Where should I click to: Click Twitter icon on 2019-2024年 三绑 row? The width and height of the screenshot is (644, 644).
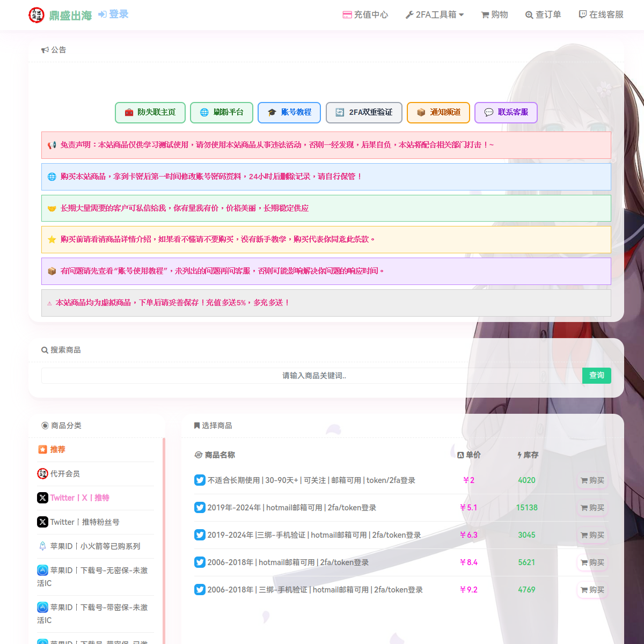(x=200, y=535)
